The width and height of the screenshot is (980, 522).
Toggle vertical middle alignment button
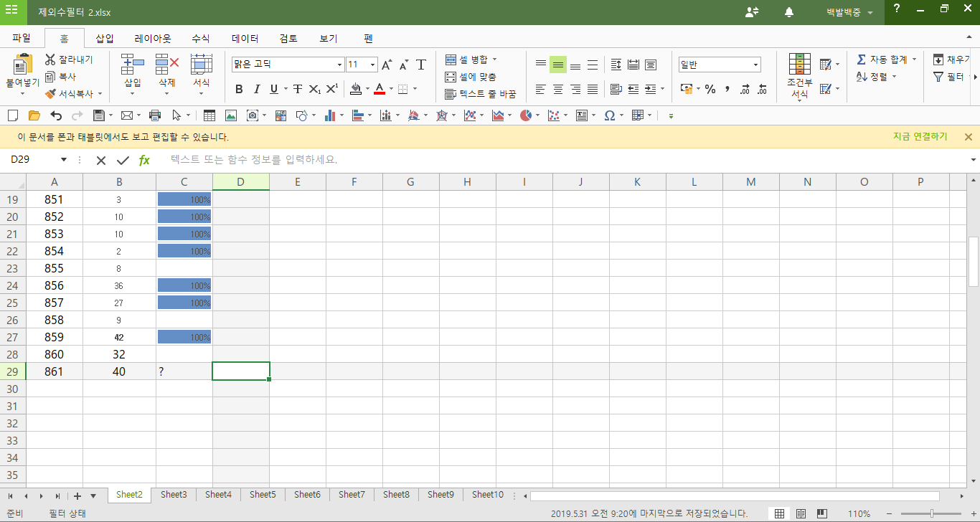point(557,65)
